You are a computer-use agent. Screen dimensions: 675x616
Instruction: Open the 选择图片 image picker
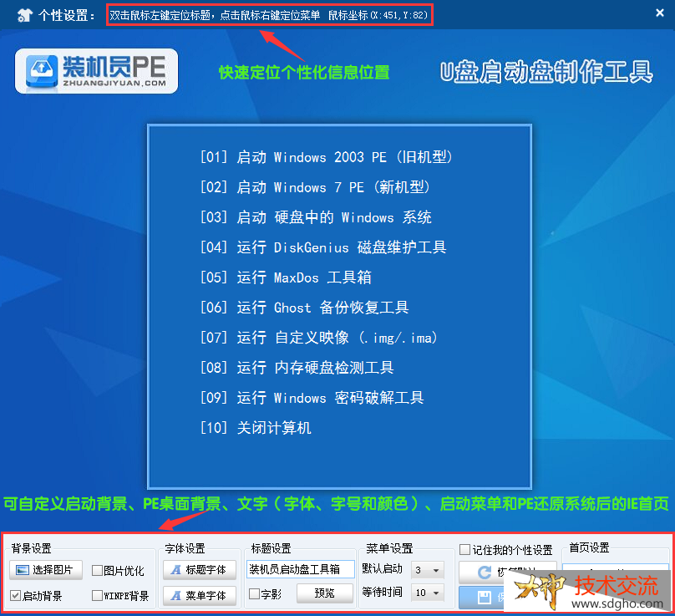click(x=46, y=570)
